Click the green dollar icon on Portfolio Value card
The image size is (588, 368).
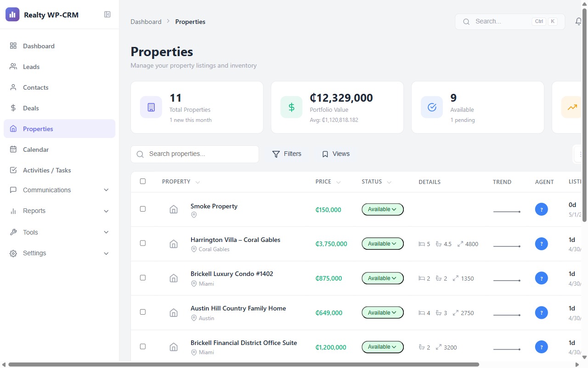(292, 107)
